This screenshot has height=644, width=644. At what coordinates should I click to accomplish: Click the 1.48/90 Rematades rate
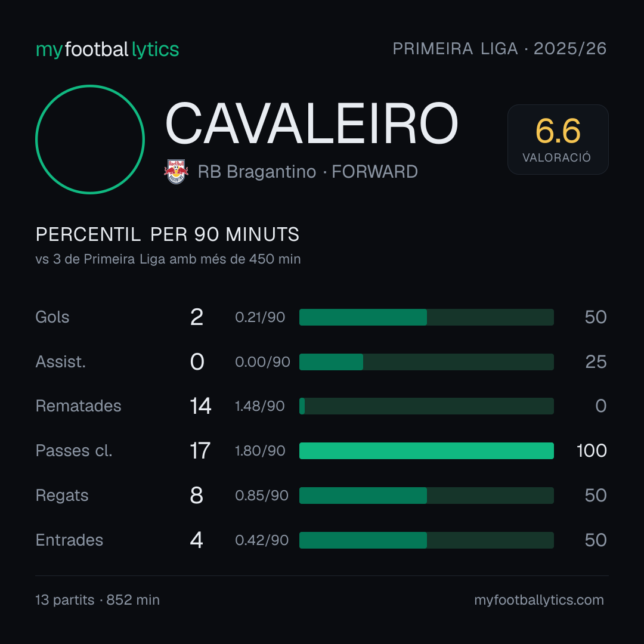coord(259,406)
